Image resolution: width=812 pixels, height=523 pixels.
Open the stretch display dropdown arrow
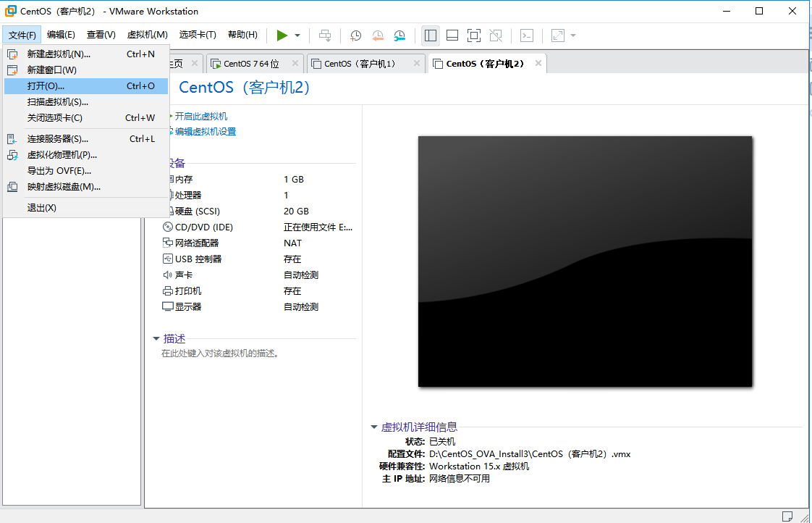tap(572, 35)
